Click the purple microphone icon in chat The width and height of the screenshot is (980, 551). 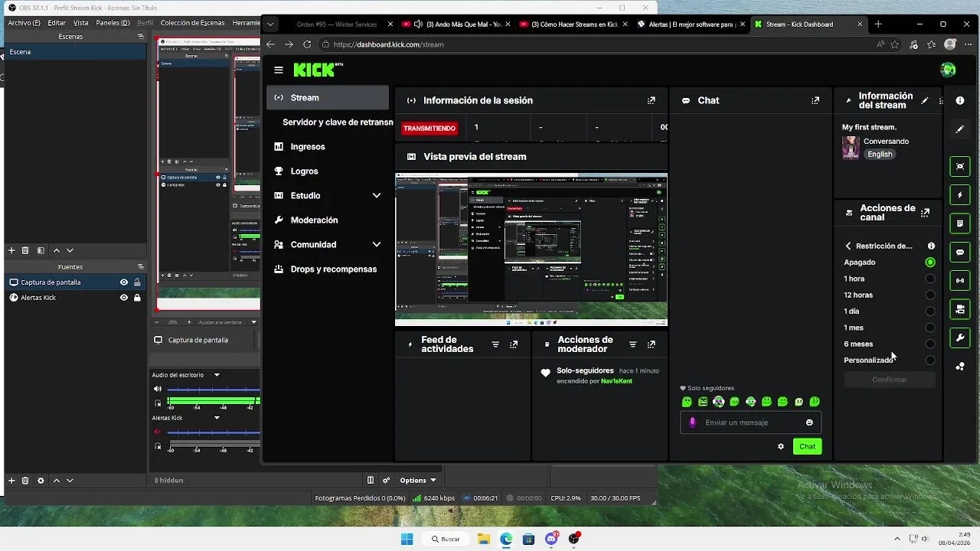(x=693, y=422)
